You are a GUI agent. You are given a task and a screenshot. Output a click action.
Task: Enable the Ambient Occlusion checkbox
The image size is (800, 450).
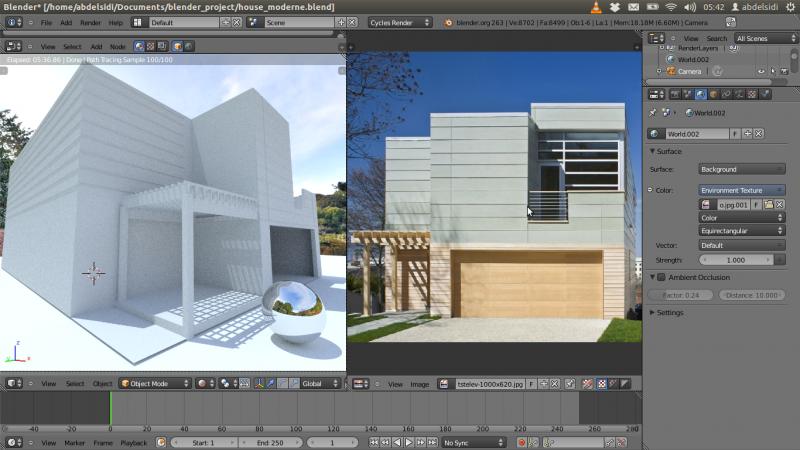(x=661, y=278)
